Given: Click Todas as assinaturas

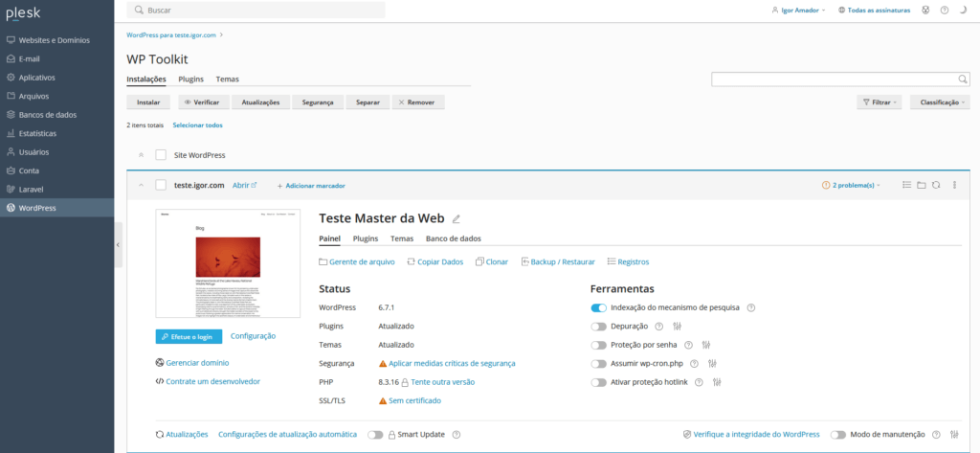Looking at the screenshot, I should [x=874, y=11].
